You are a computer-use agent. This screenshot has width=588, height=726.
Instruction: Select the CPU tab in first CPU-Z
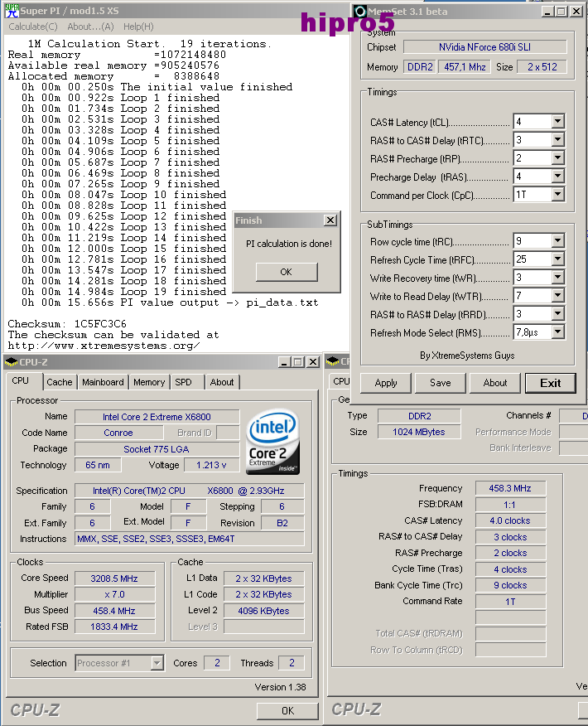coord(21,380)
